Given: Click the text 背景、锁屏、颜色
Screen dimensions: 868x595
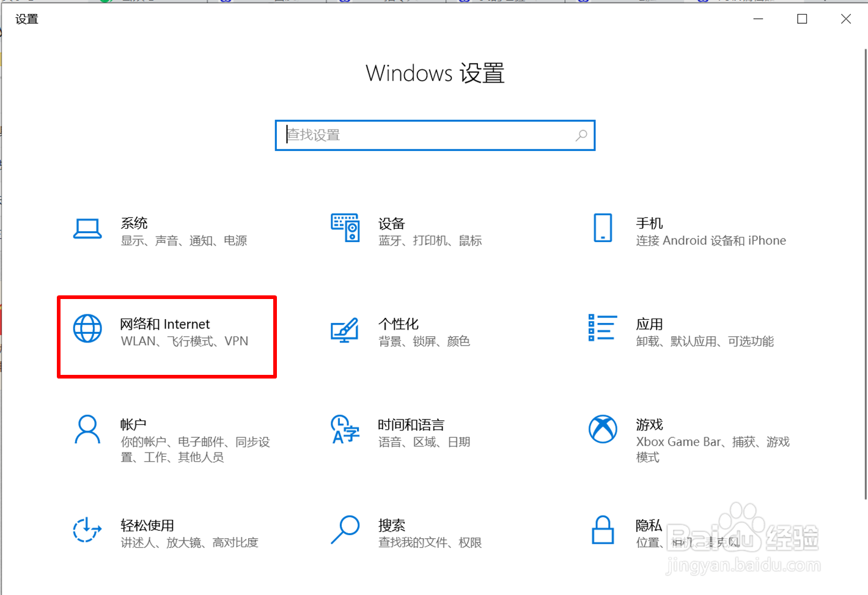Looking at the screenshot, I should click(x=424, y=341).
